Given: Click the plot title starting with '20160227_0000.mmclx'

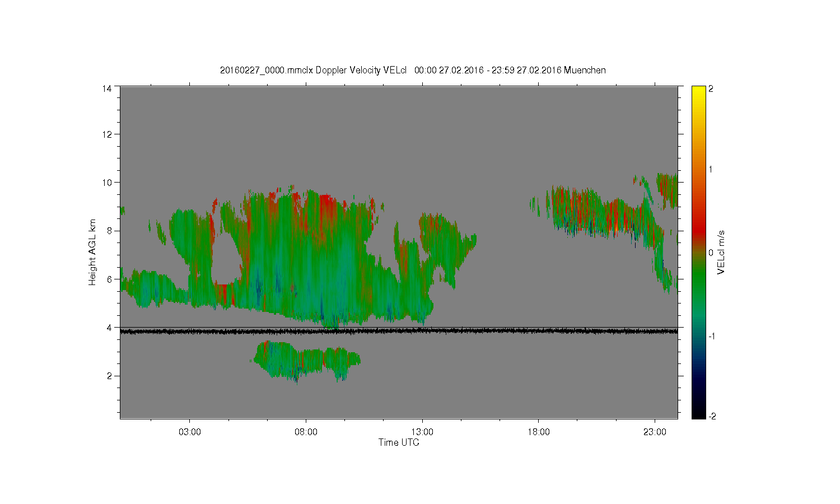Looking at the screenshot, I should (x=413, y=71).
